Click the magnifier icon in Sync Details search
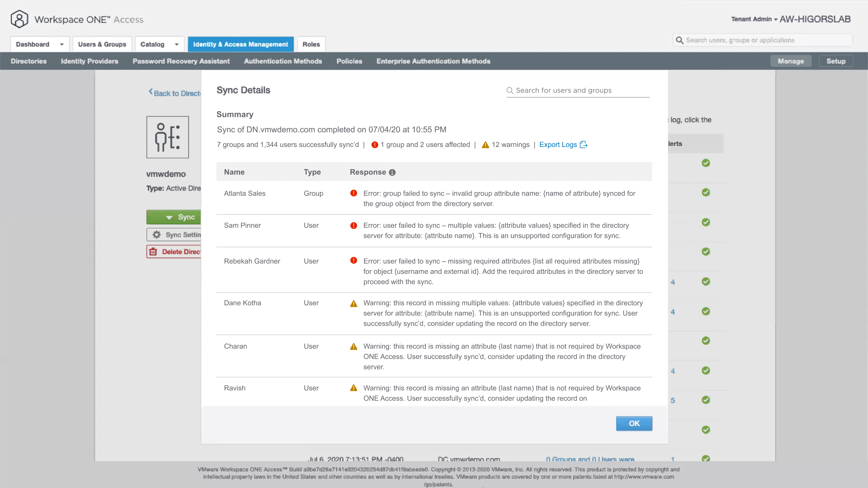Image resolution: width=868 pixels, height=488 pixels. point(510,91)
